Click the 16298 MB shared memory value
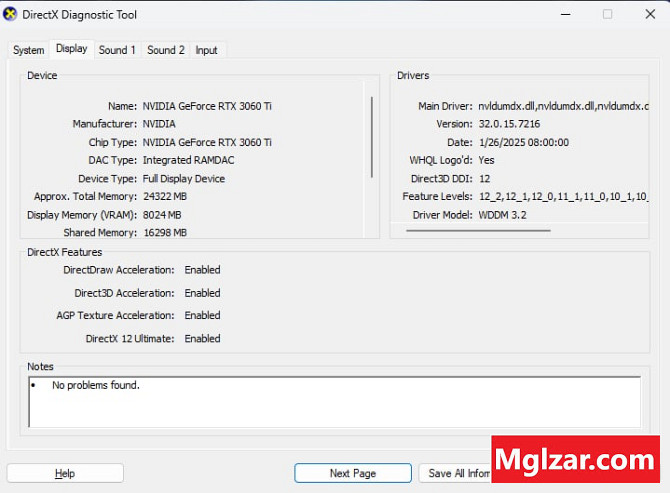 (165, 233)
